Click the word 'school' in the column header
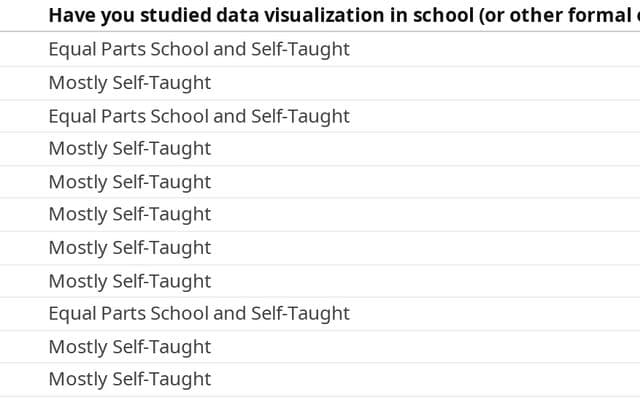The image size is (640, 400). point(443,16)
